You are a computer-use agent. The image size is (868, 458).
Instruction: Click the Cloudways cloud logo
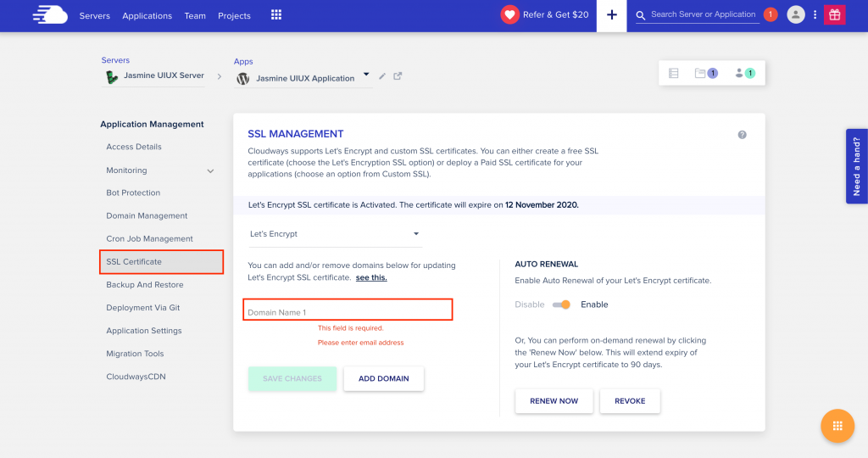pos(50,15)
